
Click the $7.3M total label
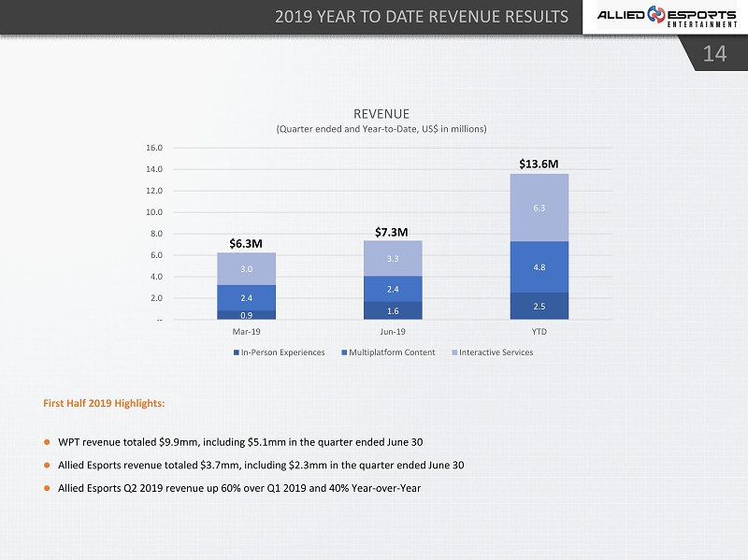[393, 231]
